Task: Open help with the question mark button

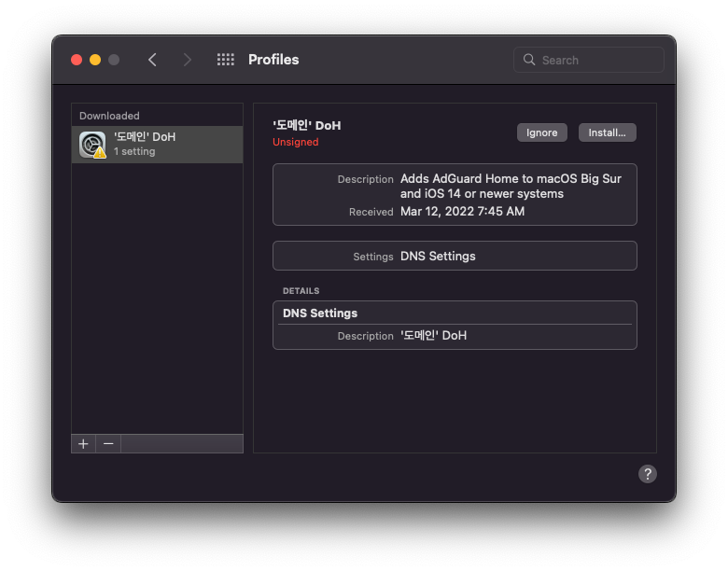Action: click(x=647, y=474)
